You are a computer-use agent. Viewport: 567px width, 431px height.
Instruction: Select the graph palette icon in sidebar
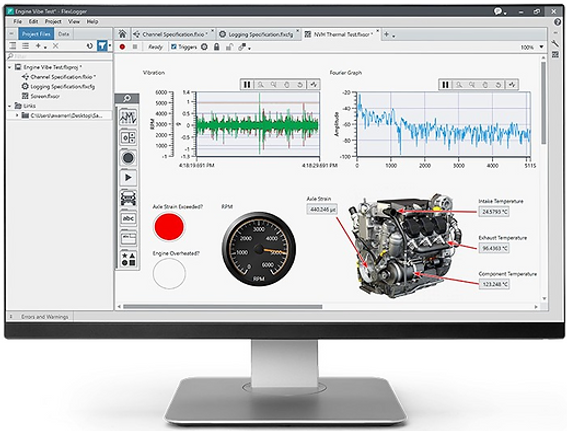point(128,117)
